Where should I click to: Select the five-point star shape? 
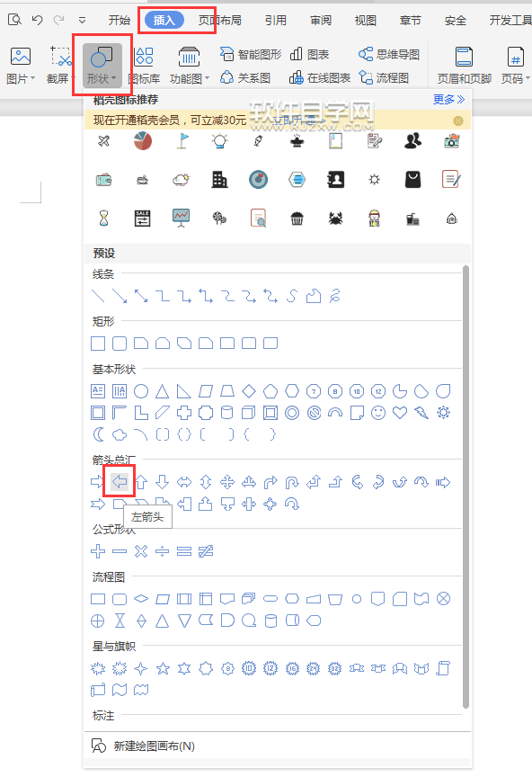click(x=163, y=668)
